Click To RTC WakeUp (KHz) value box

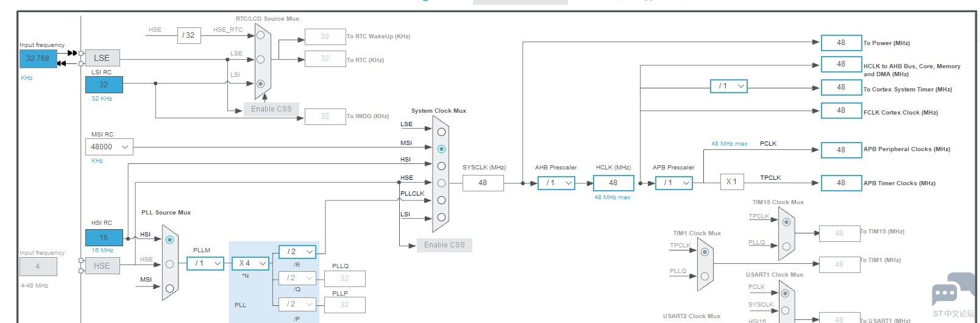[x=325, y=37]
